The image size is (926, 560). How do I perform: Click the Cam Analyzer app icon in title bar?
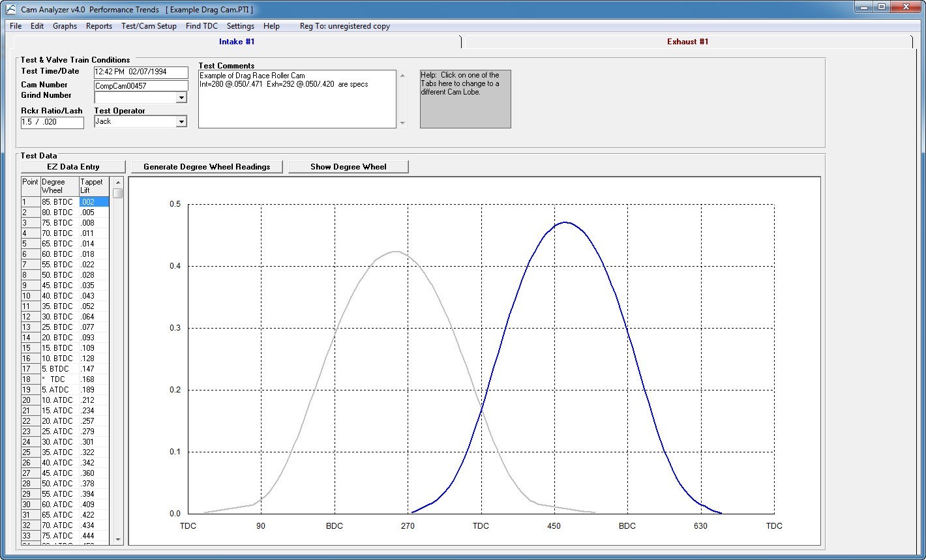[x=10, y=9]
